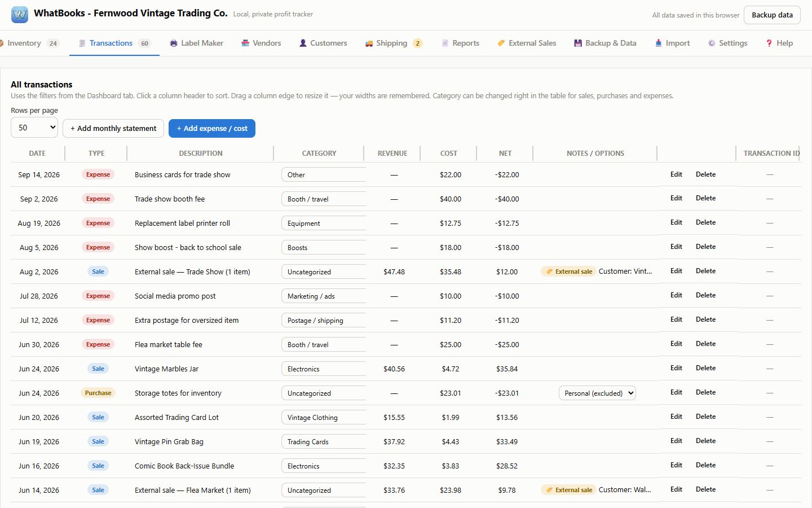Click the $47.48 revenue value
This screenshot has height=508, width=812.
(x=394, y=271)
